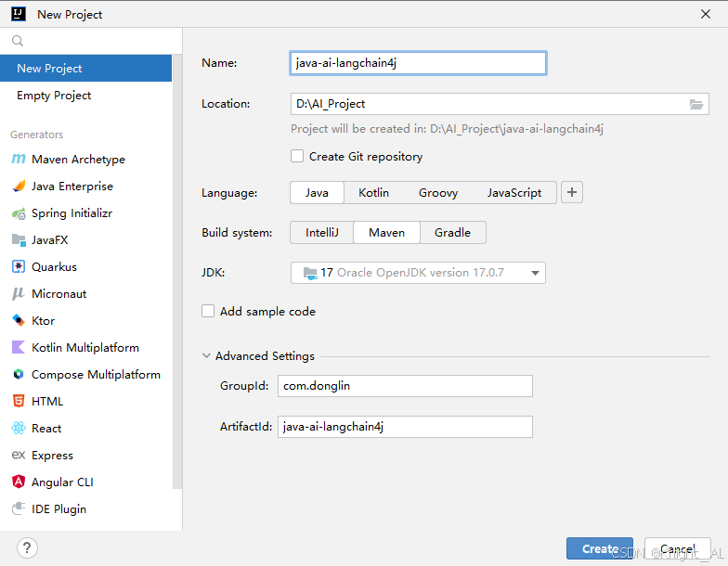The image size is (728, 566).
Task: Click the JavaFX generator label
Action: (50, 239)
